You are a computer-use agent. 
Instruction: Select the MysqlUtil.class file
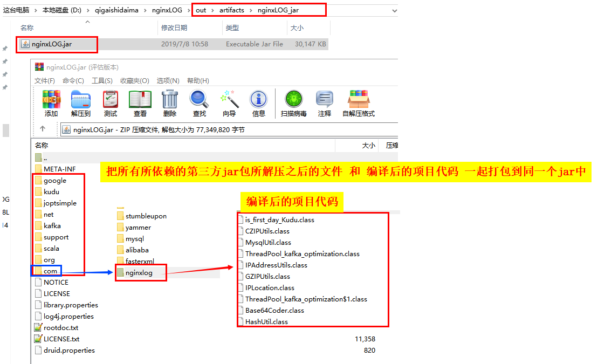264,243
